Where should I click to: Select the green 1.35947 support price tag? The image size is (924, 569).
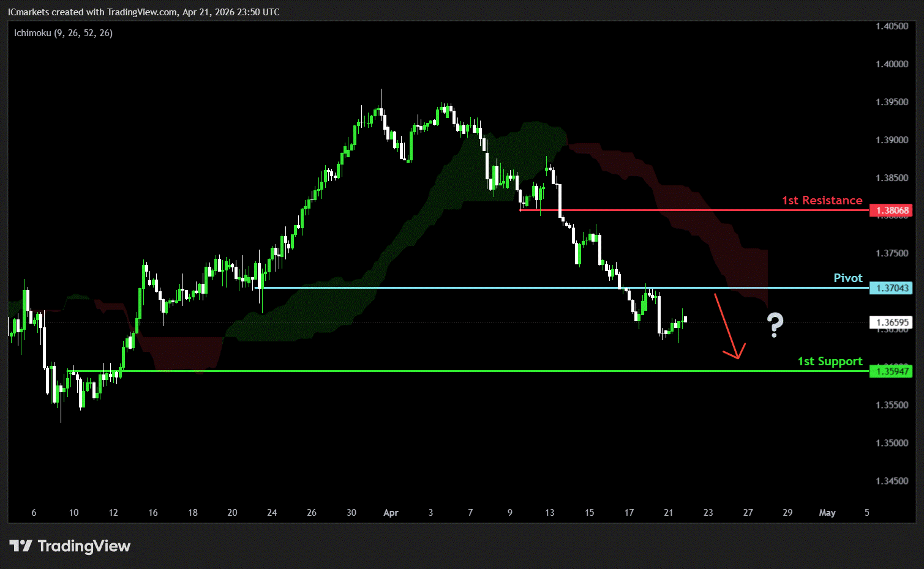point(891,371)
